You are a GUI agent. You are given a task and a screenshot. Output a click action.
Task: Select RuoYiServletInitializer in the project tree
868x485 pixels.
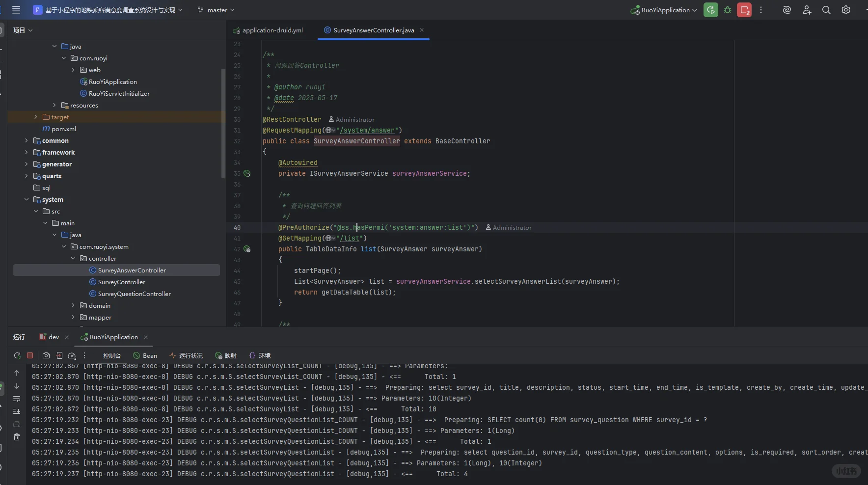point(115,93)
